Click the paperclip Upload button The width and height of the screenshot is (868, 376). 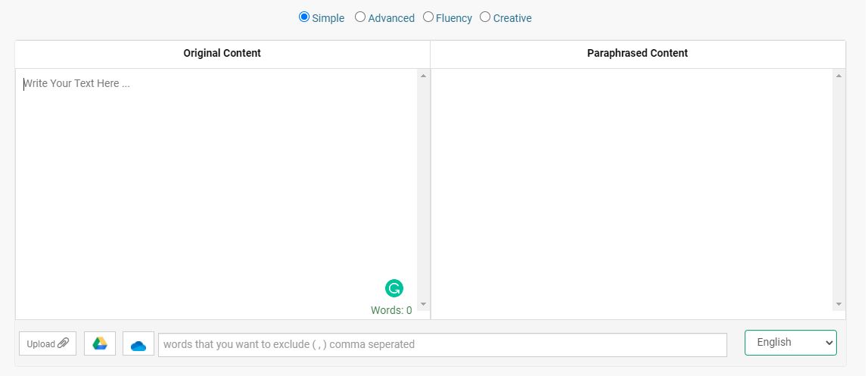pyautogui.click(x=48, y=343)
